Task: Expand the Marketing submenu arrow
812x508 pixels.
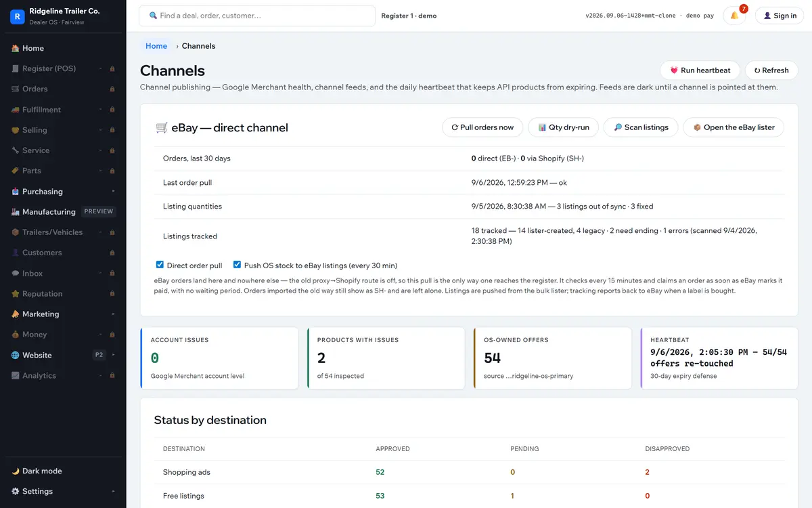Action: pyautogui.click(x=113, y=314)
